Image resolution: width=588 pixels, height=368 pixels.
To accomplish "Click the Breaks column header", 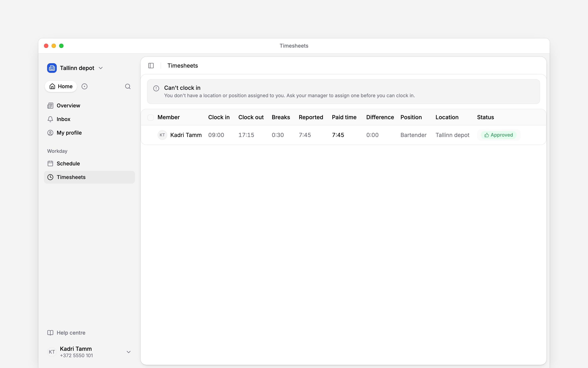I will (281, 117).
